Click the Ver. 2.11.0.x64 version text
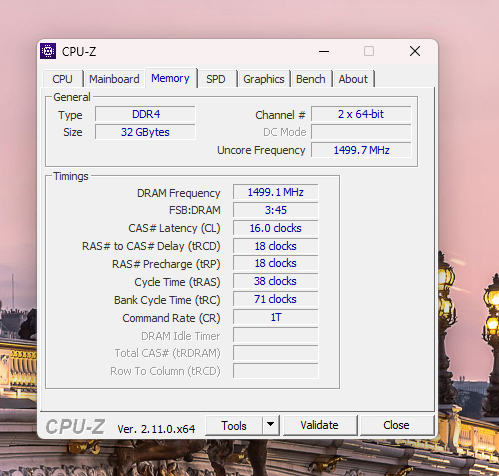 tap(156, 429)
